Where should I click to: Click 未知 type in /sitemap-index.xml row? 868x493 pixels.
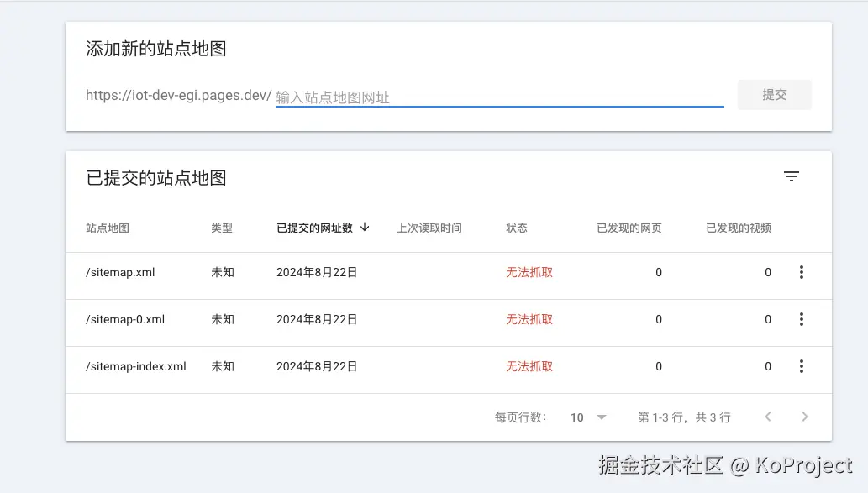coord(223,366)
